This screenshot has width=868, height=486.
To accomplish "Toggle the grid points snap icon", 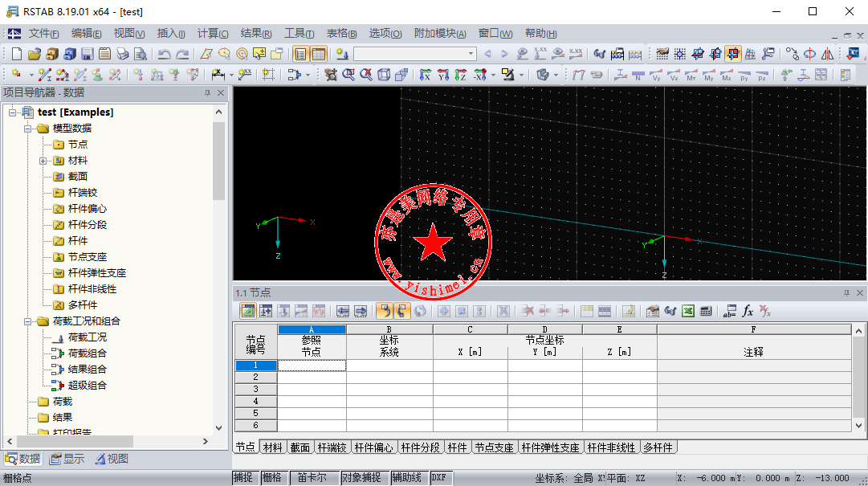I will click(x=680, y=54).
